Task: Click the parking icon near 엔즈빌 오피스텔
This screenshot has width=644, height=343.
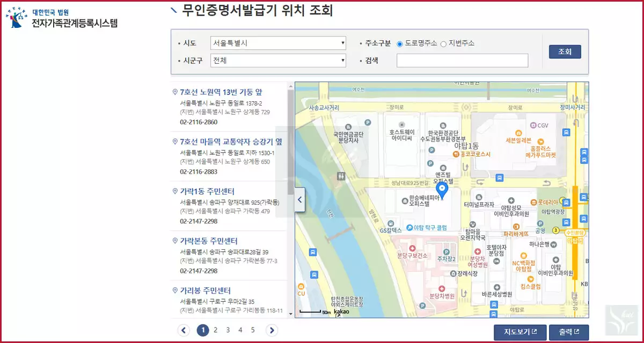Action: pos(429,162)
